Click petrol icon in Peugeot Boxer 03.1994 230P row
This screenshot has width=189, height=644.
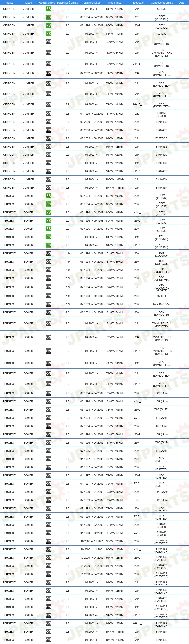[x=49, y=196]
